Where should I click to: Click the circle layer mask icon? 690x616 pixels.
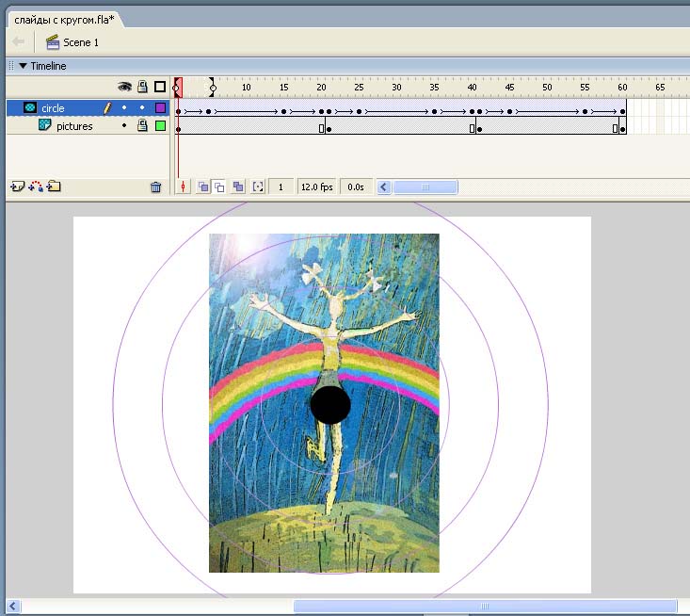pyautogui.click(x=30, y=107)
